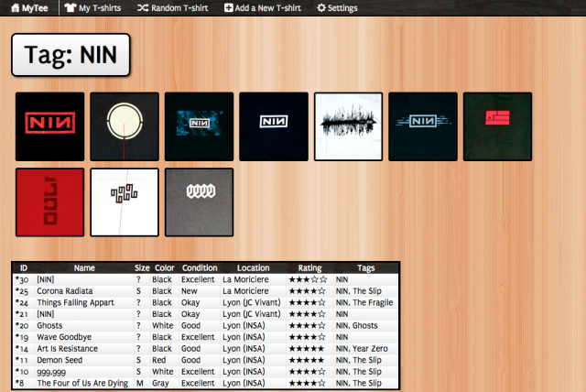586x392 pixels.
Task: Click the gear icon for Settings
Action: tap(321, 8)
